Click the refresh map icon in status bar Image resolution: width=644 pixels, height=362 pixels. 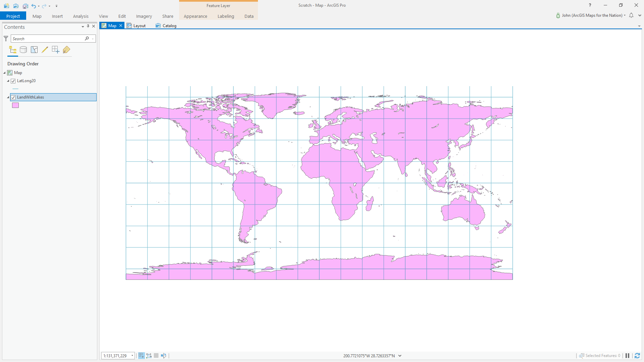coord(637,356)
